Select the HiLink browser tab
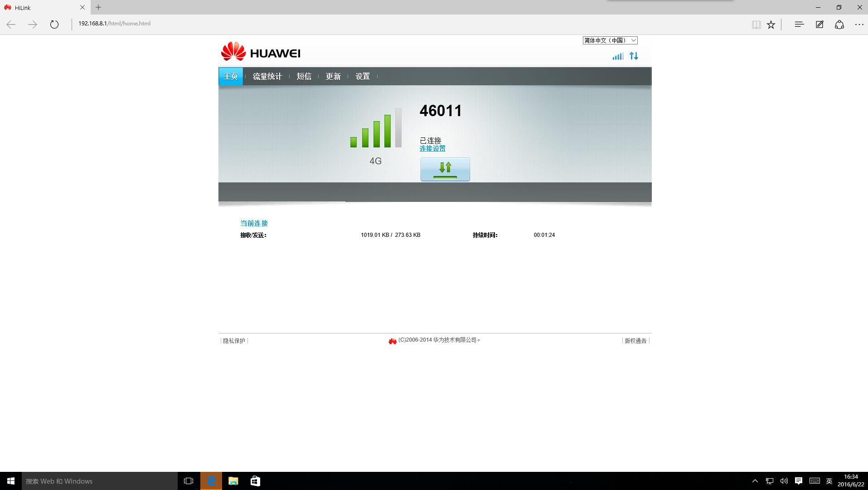868x490 pixels. click(x=44, y=7)
